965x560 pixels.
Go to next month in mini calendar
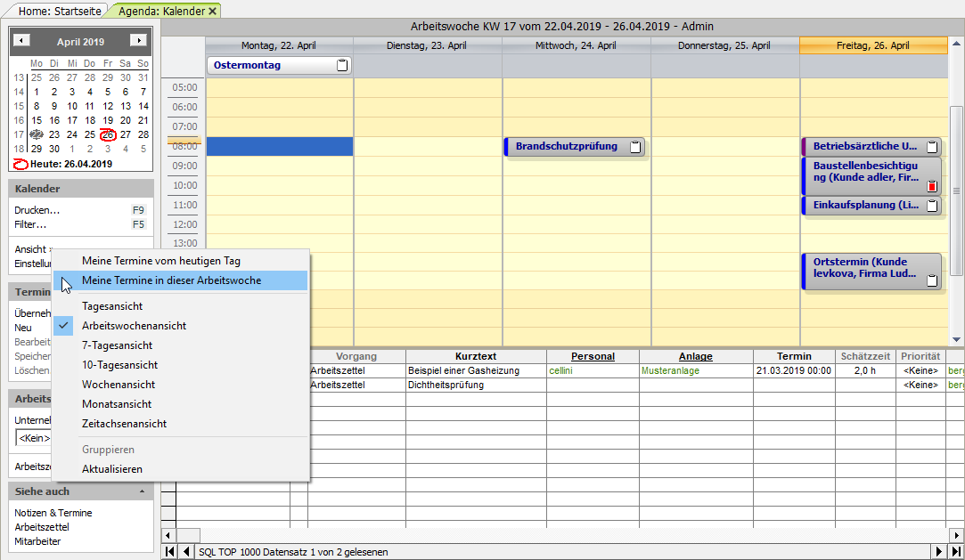point(137,41)
